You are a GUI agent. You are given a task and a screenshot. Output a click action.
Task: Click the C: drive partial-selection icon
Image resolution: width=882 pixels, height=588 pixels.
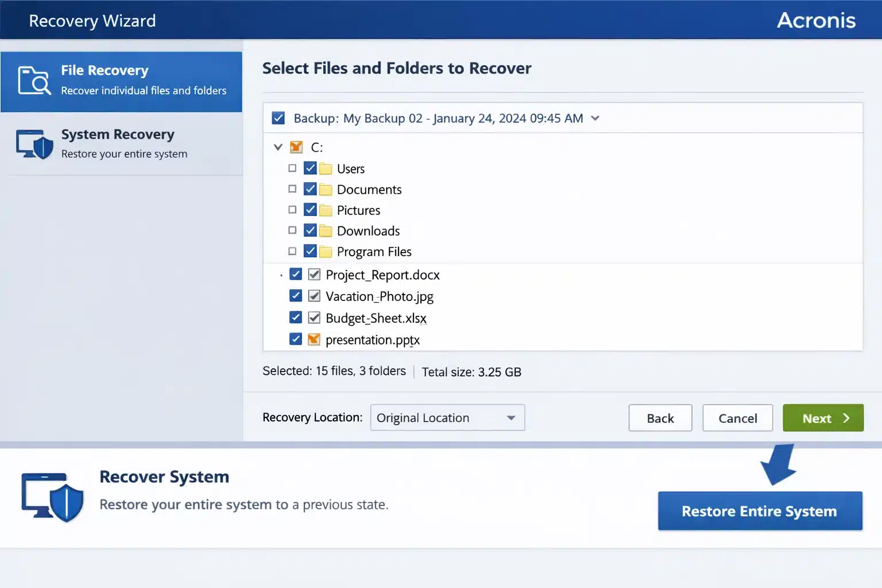[x=296, y=147]
